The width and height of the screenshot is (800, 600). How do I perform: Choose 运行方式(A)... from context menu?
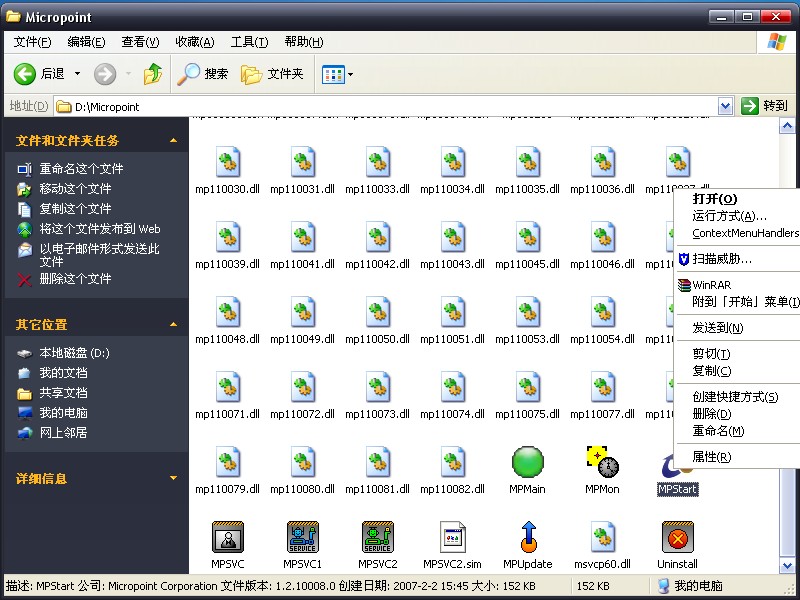tap(729, 216)
